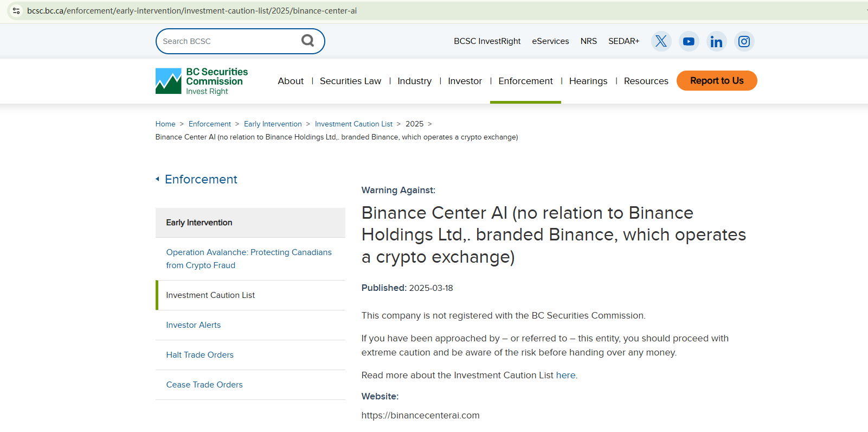The height and width of the screenshot is (432, 868).
Task: Open the BCSC LinkedIn icon
Action: click(716, 41)
